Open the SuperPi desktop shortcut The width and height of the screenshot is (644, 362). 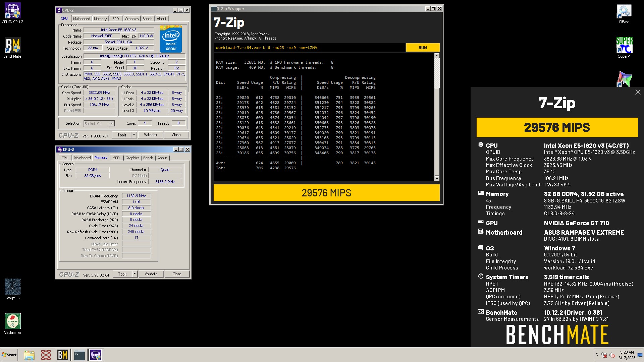(624, 48)
